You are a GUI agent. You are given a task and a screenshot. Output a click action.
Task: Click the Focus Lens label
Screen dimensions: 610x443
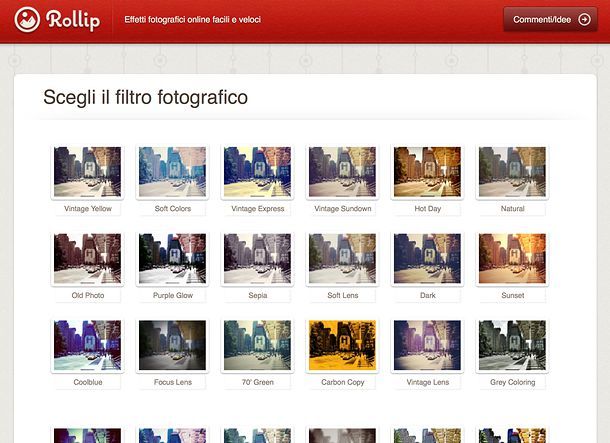click(x=173, y=382)
